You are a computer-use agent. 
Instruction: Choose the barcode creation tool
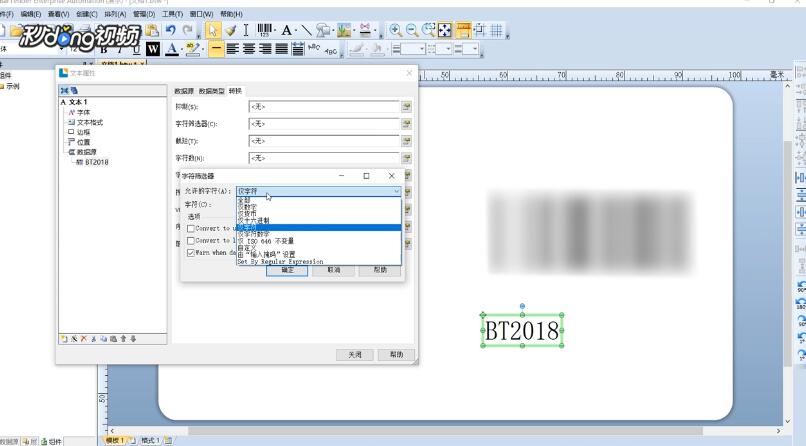click(x=265, y=30)
